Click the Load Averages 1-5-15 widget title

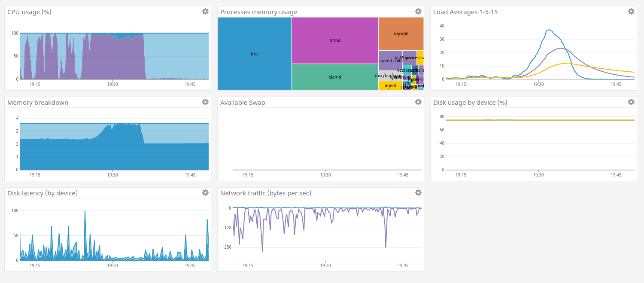[x=465, y=12]
